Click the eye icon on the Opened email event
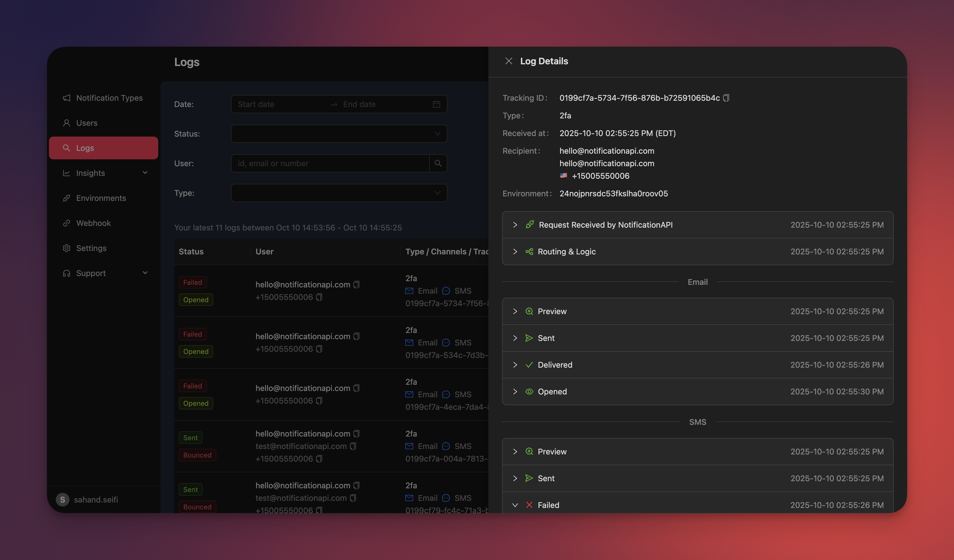Screen dimensions: 954x560 click(529, 392)
